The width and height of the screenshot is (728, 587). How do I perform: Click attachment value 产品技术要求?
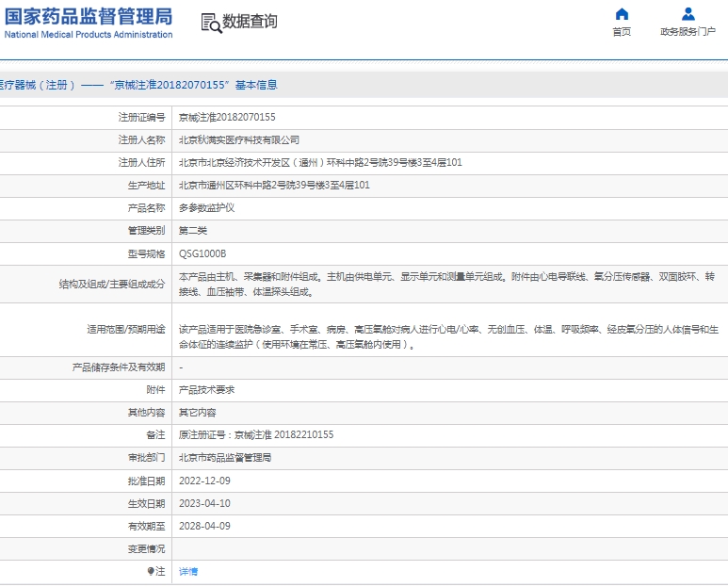pos(206,390)
